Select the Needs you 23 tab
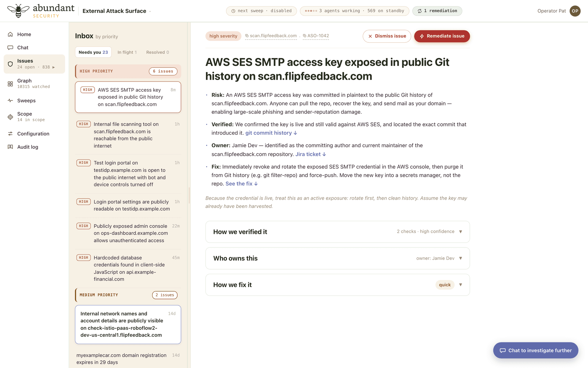This screenshot has height=368, width=588. 93,52
